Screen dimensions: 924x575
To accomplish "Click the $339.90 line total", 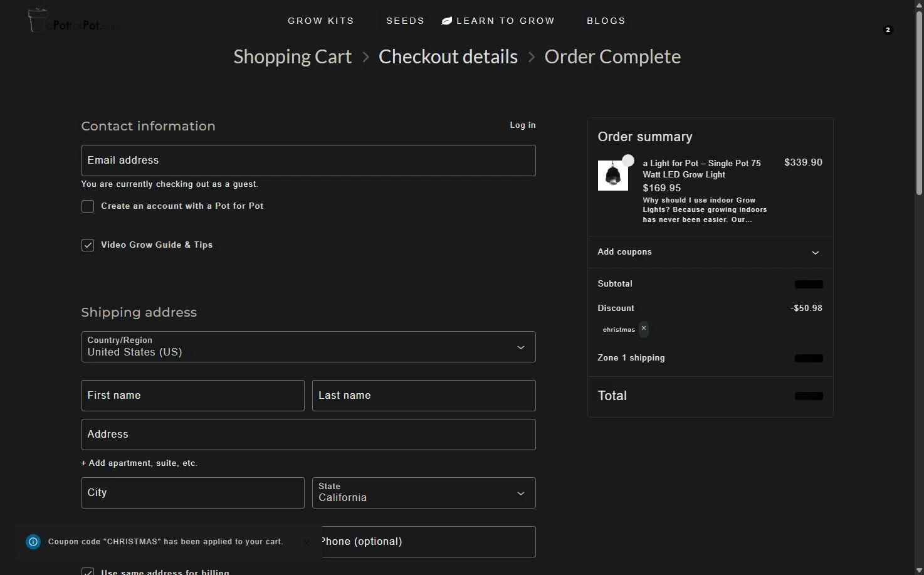I will [x=803, y=162].
